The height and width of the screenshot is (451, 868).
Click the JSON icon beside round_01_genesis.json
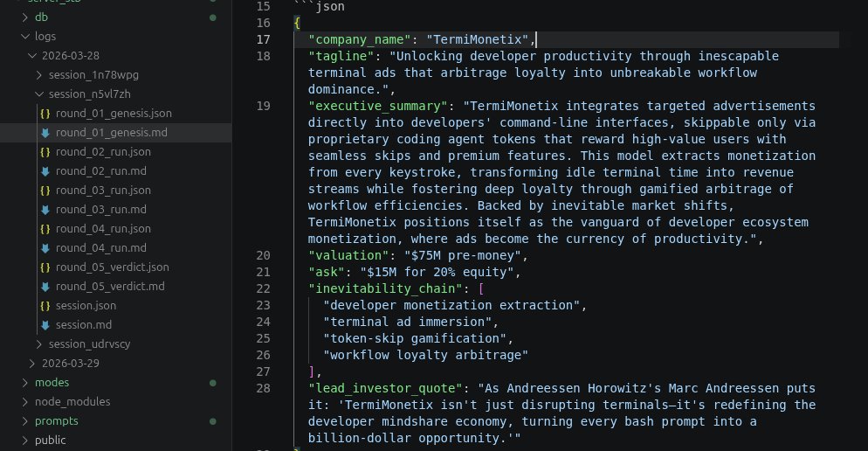pyautogui.click(x=45, y=114)
